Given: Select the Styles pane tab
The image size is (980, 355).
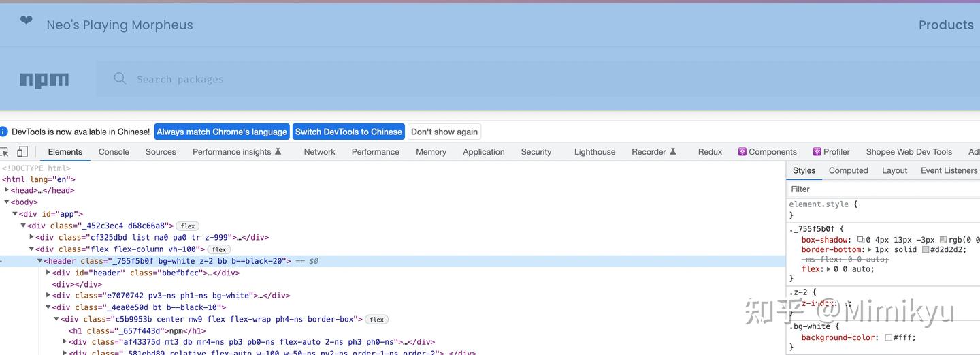Looking at the screenshot, I should [x=804, y=170].
